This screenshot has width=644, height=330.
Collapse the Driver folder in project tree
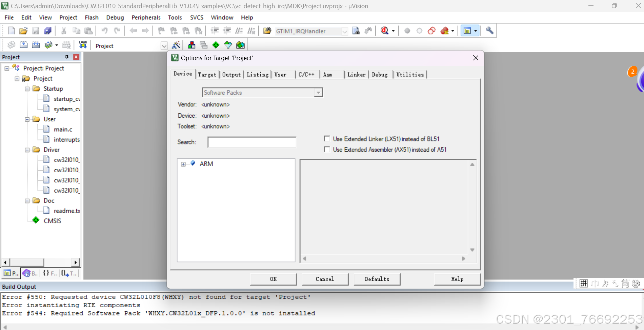pyautogui.click(x=27, y=150)
